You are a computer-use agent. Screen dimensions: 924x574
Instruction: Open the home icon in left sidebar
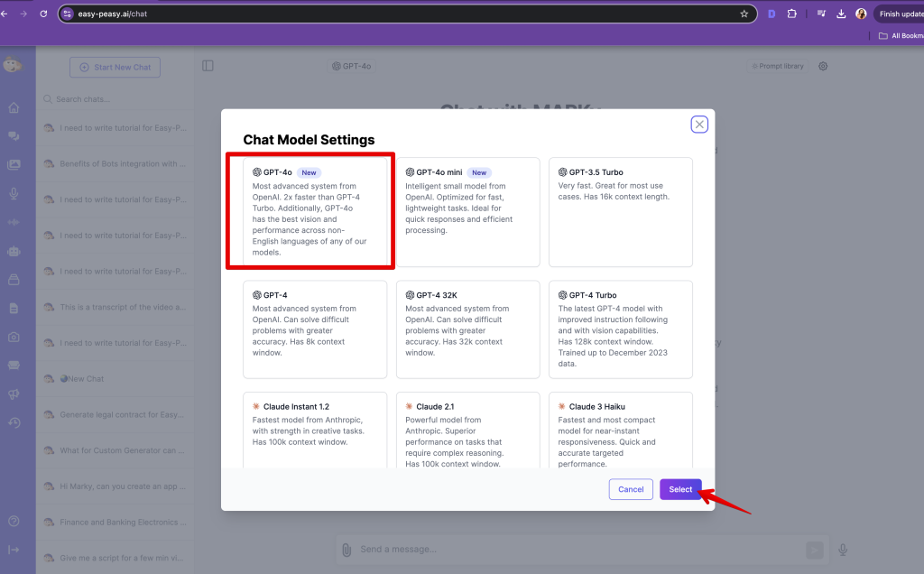click(x=14, y=108)
